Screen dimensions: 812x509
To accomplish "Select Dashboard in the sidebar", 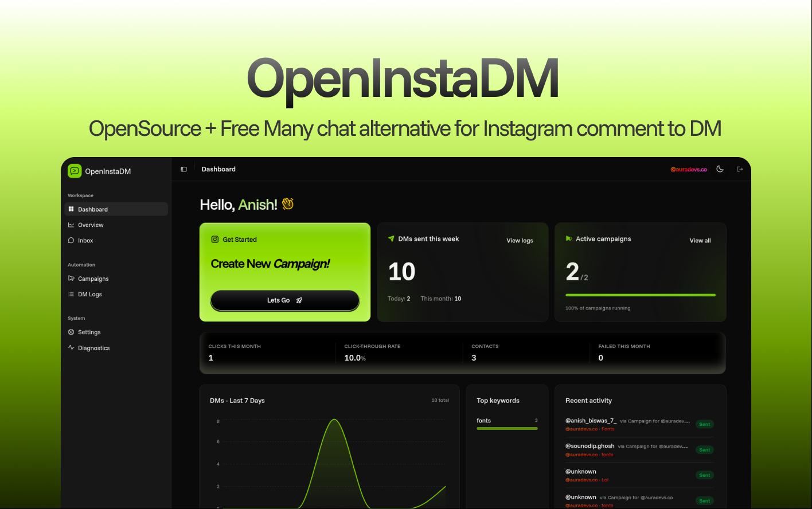I will point(116,209).
